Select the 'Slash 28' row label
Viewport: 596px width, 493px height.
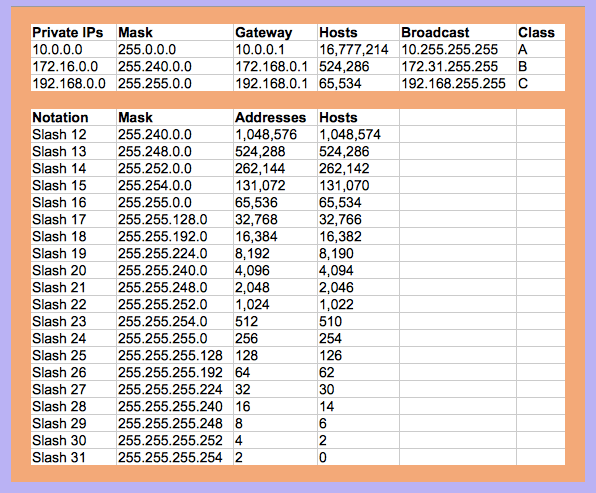pos(73,406)
